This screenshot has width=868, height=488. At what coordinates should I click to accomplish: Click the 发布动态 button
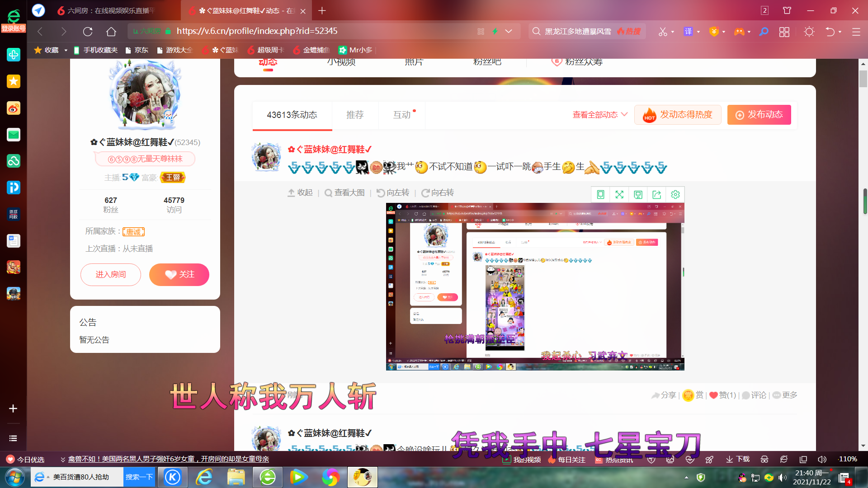759,115
